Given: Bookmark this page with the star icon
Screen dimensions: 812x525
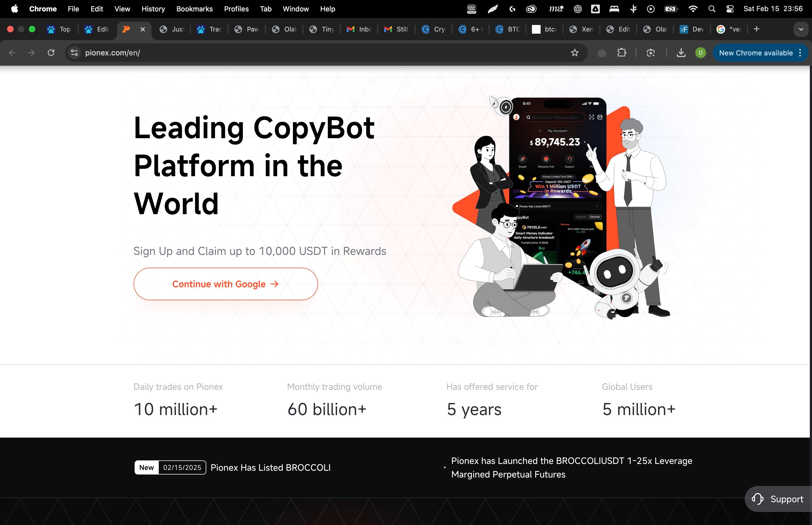Looking at the screenshot, I should point(575,53).
